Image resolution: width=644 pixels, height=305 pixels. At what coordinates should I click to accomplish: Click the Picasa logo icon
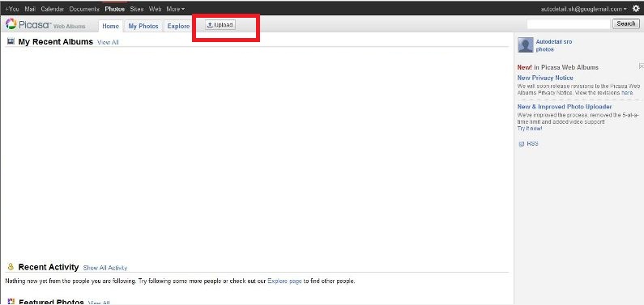coord(11,24)
